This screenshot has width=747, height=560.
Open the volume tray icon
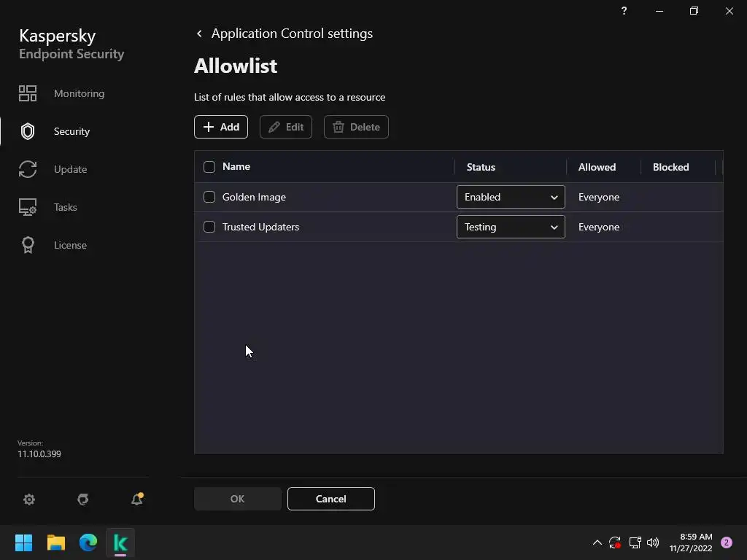(653, 542)
